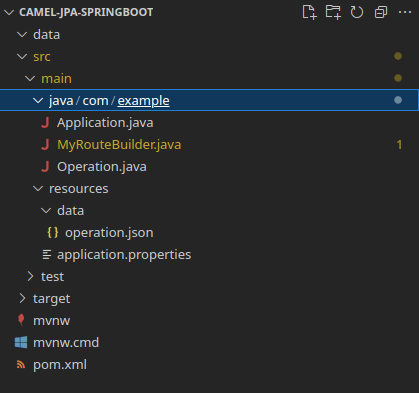The image size is (419, 393).
Task: Refresh the Explorer tree
Action: click(357, 12)
